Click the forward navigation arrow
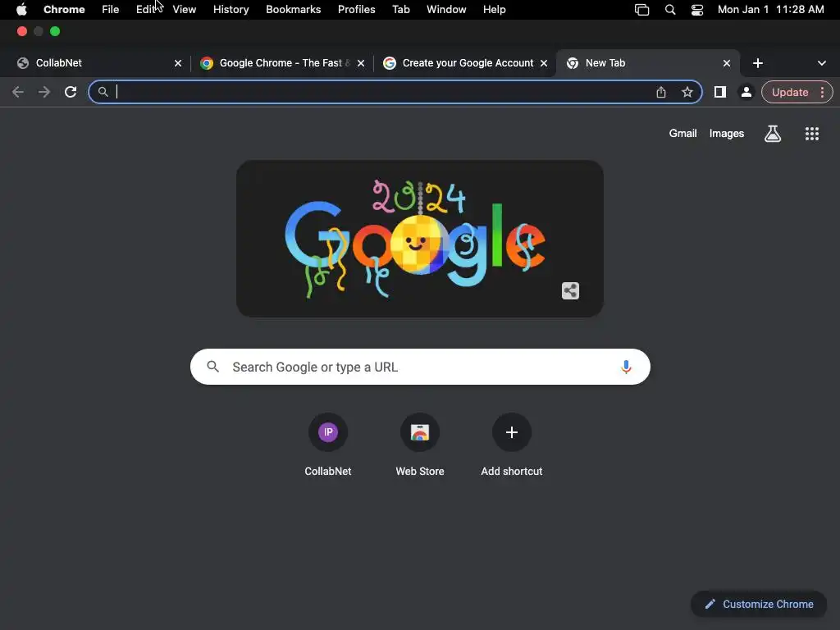Screen dimensions: 840x630 (x=44, y=92)
